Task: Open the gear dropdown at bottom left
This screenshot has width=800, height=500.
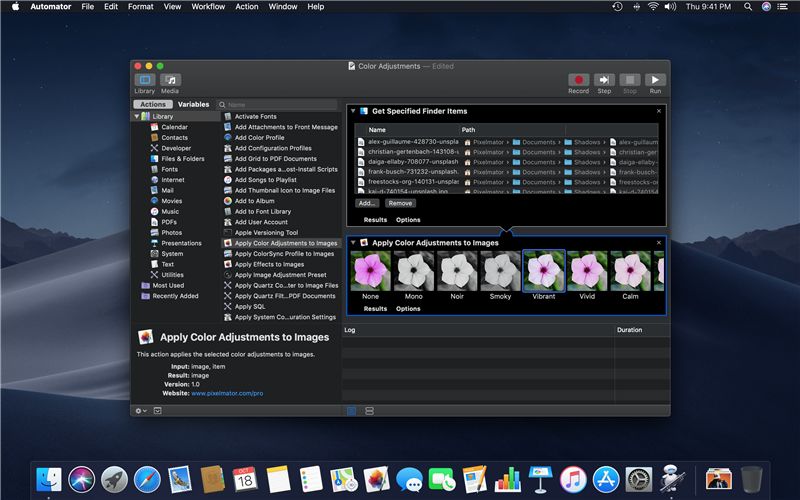Action: [x=140, y=411]
